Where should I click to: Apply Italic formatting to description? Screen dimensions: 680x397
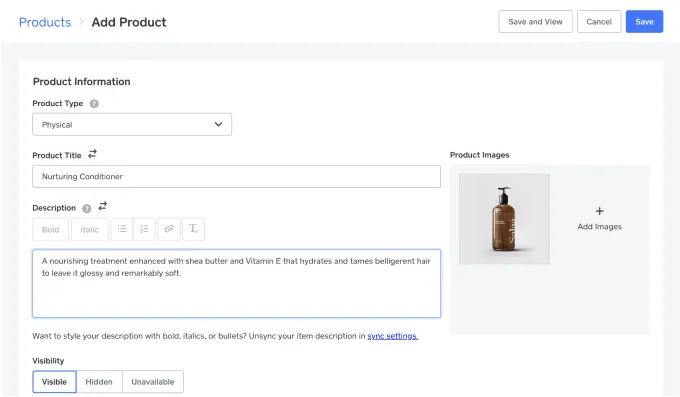[x=90, y=230]
